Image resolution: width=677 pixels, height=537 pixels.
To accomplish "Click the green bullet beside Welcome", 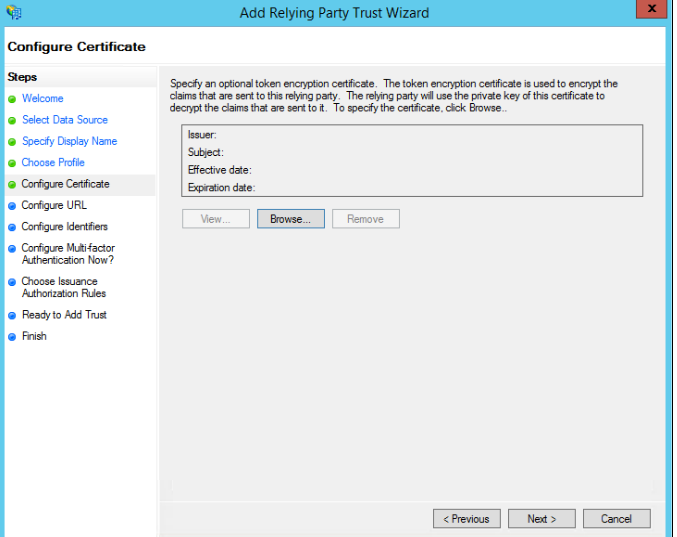I will pos(12,99).
